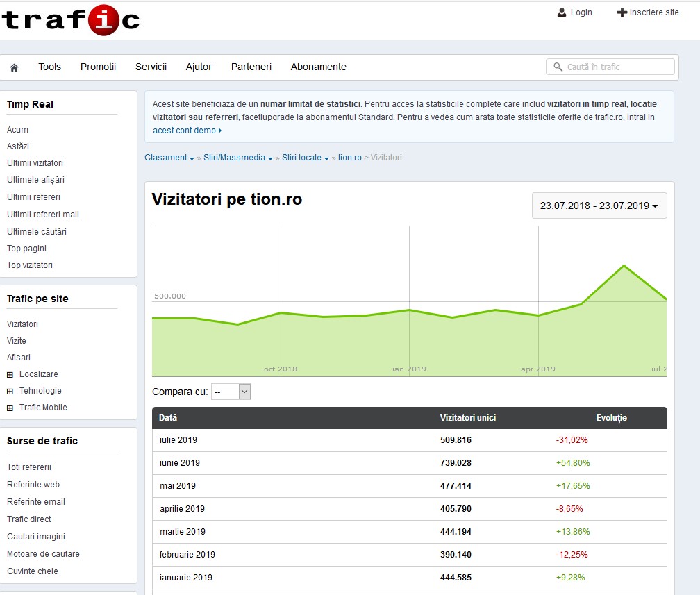Image resolution: width=700 pixels, height=595 pixels.
Task: Open Top vizitatori
Action: tap(30, 265)
